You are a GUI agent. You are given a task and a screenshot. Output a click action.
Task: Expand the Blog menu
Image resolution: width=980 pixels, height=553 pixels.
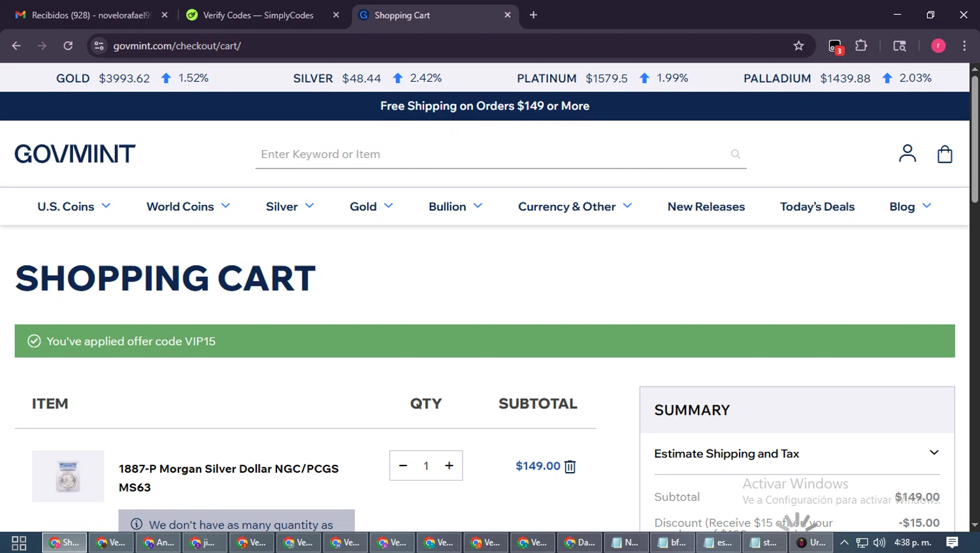(x=910, y=206)
